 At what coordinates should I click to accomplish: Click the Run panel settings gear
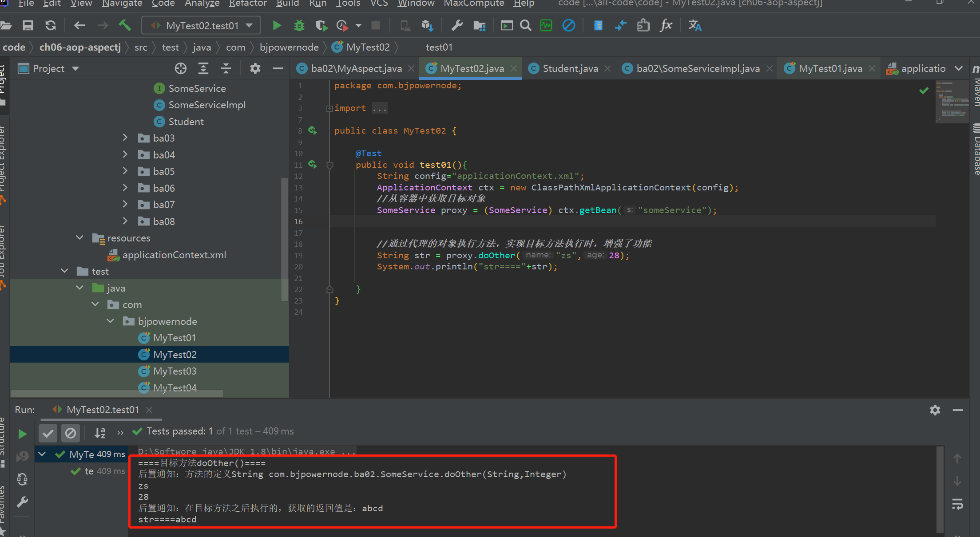tap(935, 410)
